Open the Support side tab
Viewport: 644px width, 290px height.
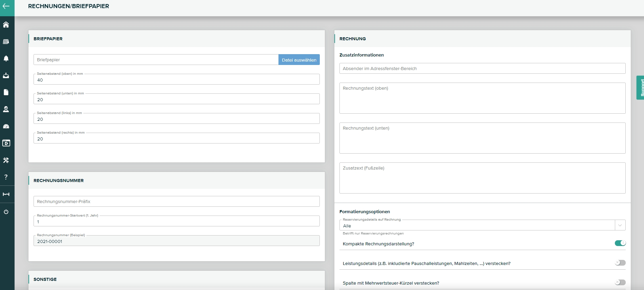tap(640, 88)
